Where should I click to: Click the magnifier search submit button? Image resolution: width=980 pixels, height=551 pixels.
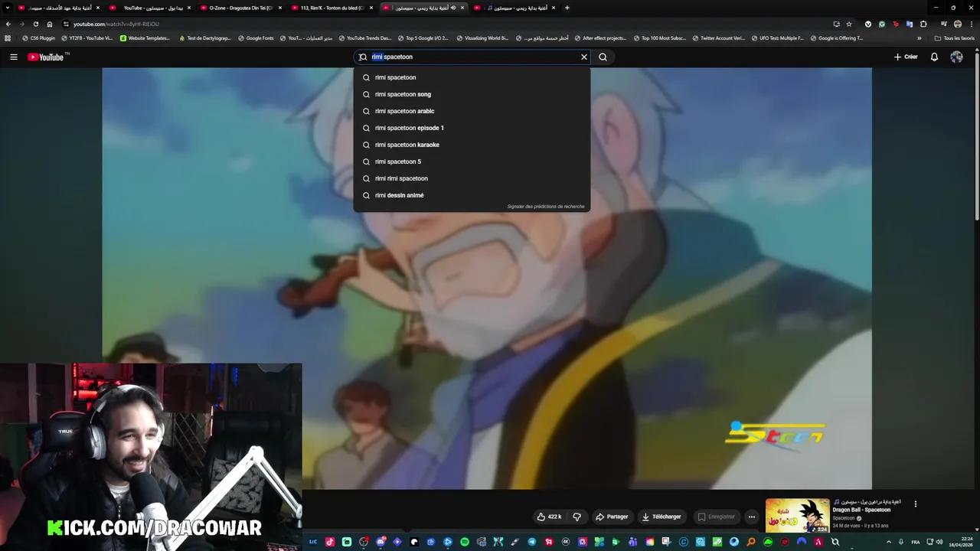(603, 57)
